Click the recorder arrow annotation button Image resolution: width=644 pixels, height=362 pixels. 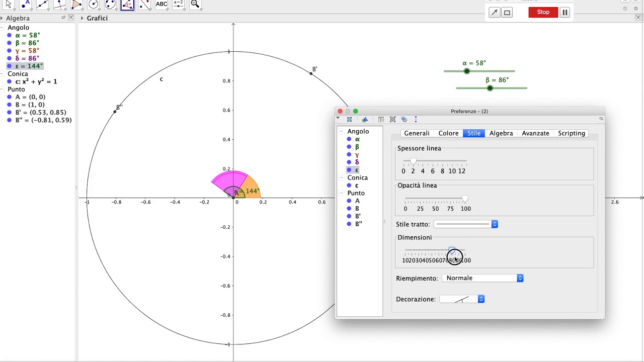pyautogui.click(x=495, y=13)
